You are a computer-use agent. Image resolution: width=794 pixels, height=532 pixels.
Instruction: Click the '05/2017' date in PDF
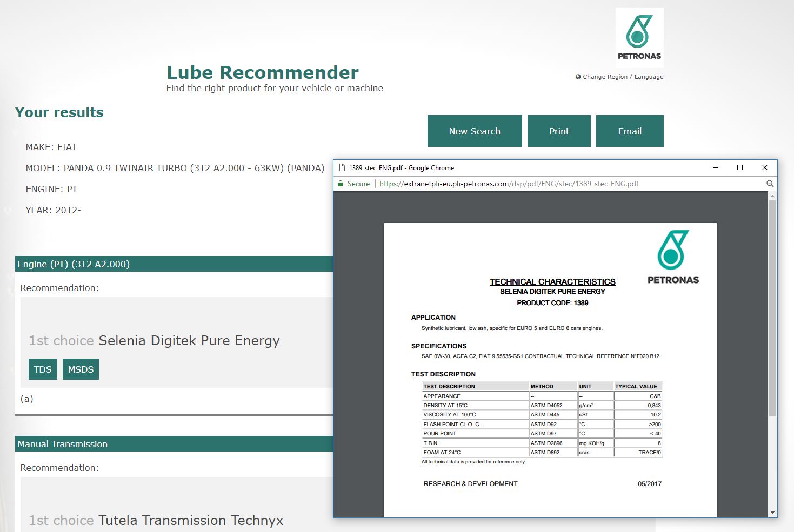650,484
